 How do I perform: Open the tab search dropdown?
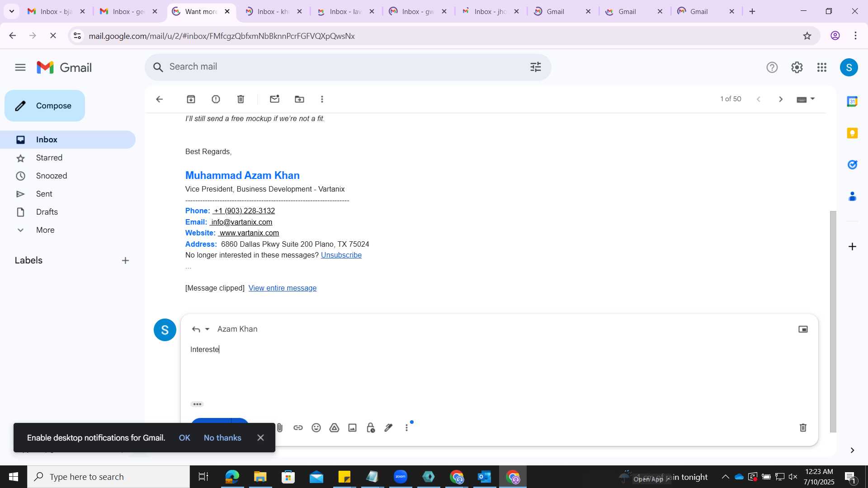[x=12, y=12]
